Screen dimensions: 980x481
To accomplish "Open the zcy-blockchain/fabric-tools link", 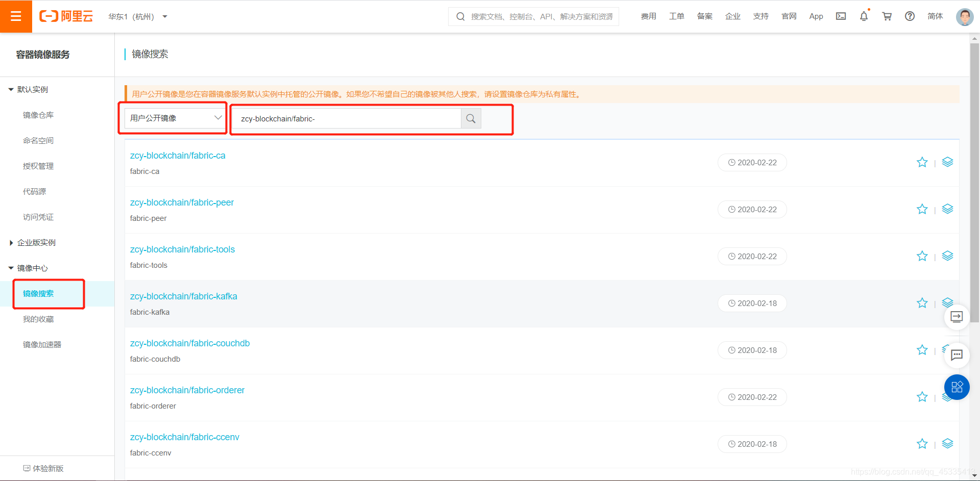I will pos(182,249).
